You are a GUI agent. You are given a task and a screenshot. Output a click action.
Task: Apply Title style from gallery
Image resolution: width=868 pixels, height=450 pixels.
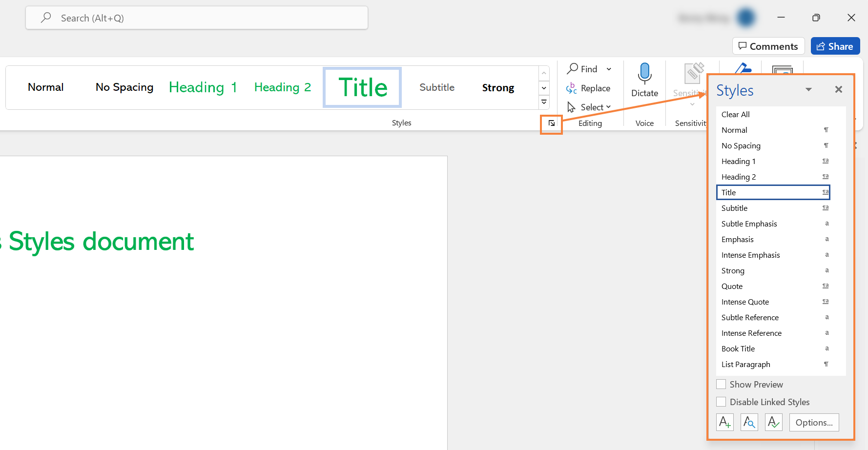(362, 87)
